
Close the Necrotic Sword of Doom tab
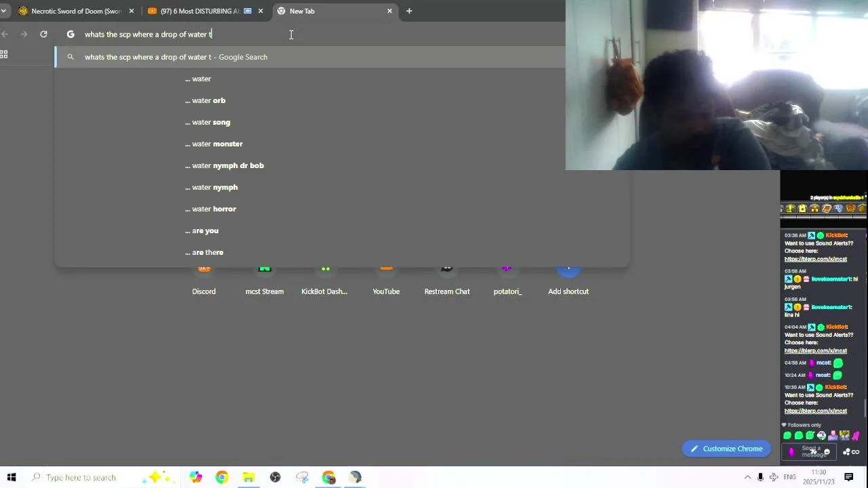pyautogui.click(x=132, y=11)
